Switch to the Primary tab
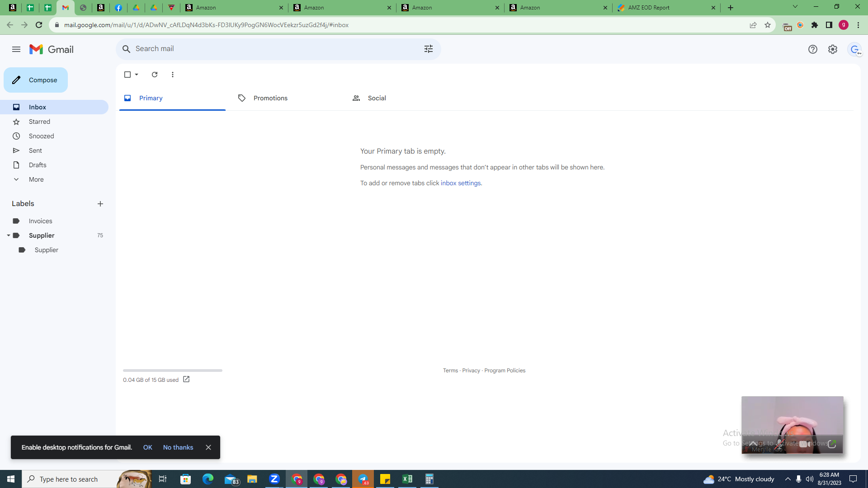This screenshot has width=868, height=488. click(x=172, y=98)
